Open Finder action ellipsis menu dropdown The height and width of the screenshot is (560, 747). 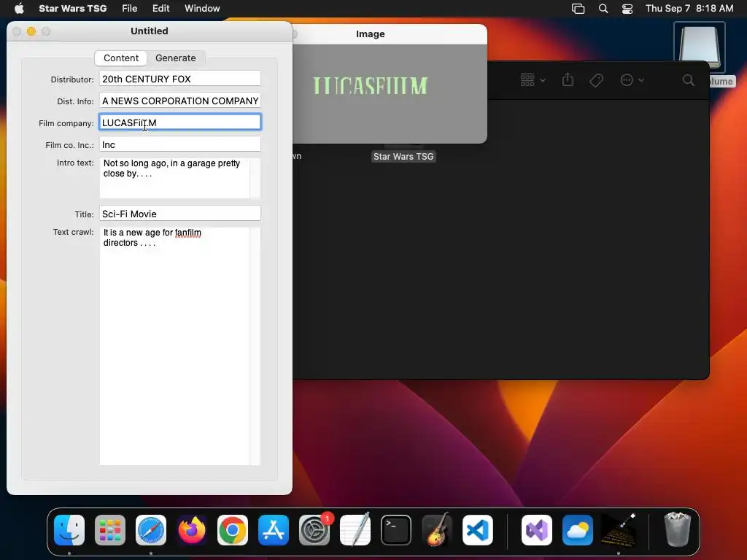pyautogui.click(x=632, y=80)
